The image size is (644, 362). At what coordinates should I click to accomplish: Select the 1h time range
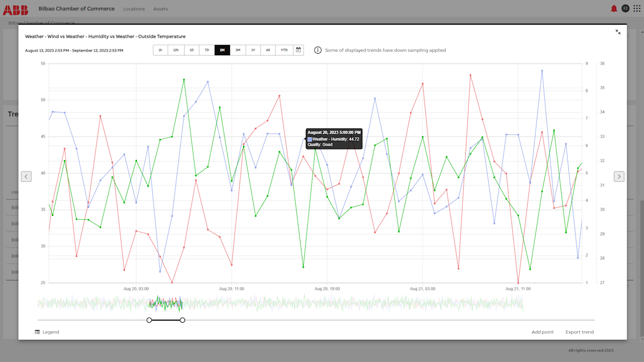(x=160, y=50)
